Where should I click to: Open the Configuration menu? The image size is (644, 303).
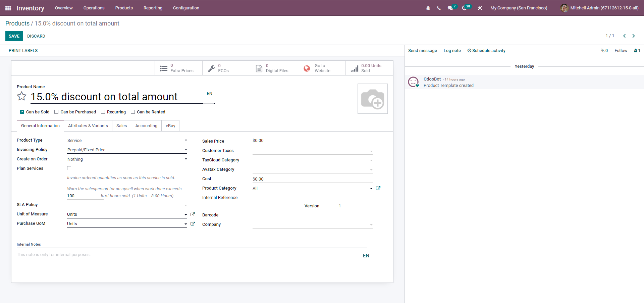[x=186, y=8]
